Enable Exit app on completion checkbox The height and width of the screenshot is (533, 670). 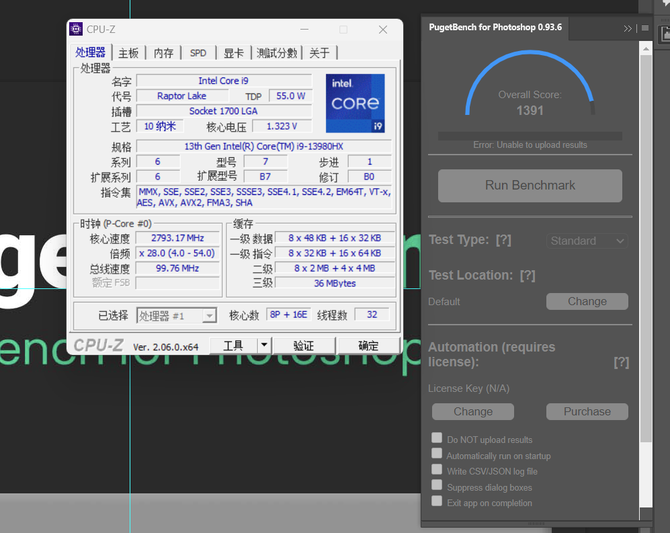437,501
